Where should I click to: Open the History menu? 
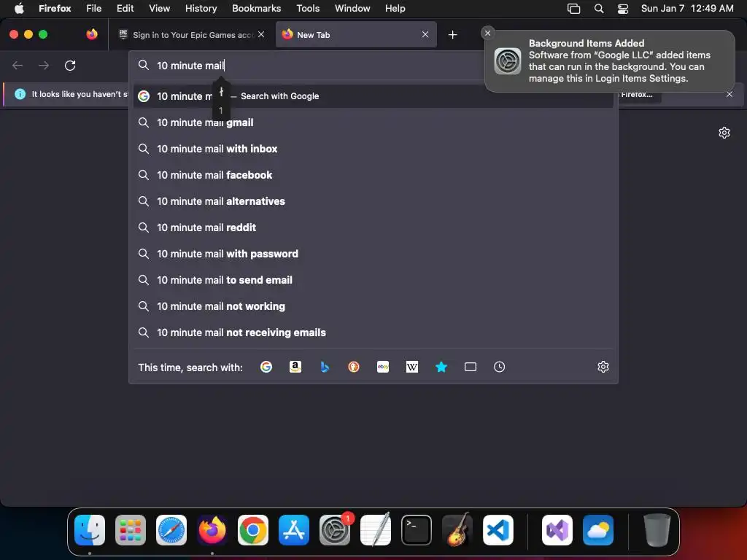click(201, 8)
